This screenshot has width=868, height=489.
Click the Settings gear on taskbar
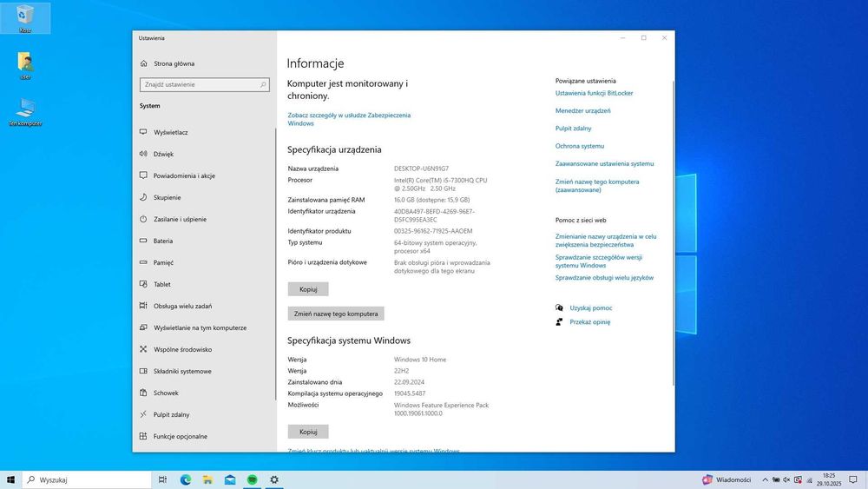click(x=274, y=479)
